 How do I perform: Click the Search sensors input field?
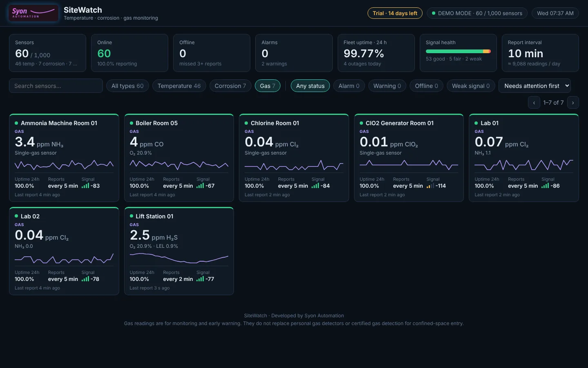pos(56,86)
